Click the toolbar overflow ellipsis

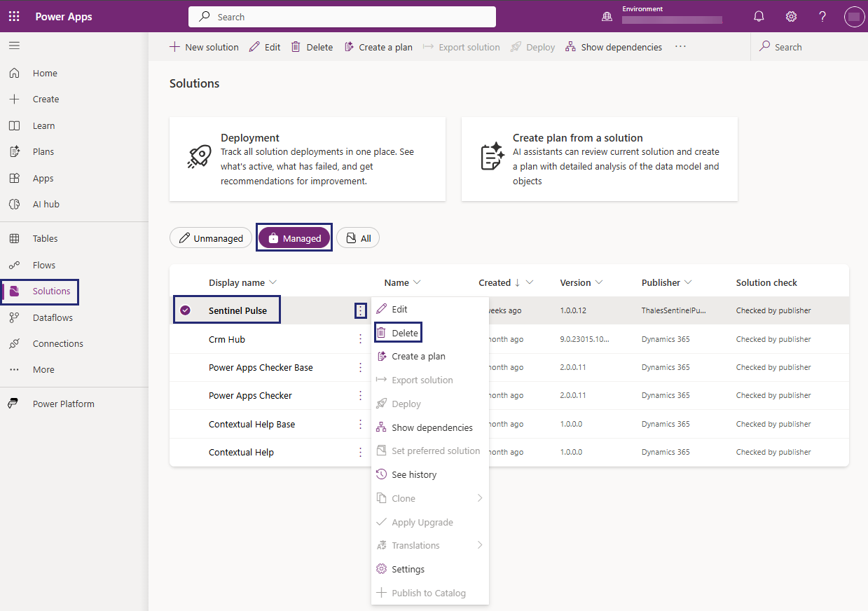[680, 47]
